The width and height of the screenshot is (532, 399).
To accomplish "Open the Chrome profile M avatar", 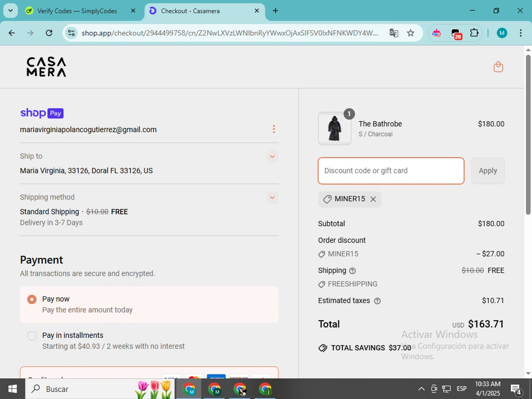I will tap(501, 33).
